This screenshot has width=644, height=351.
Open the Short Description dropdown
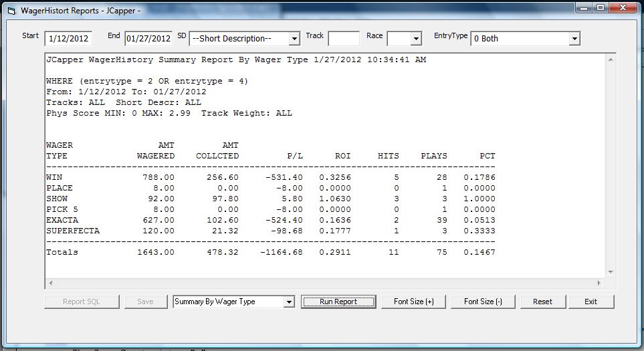294,39
